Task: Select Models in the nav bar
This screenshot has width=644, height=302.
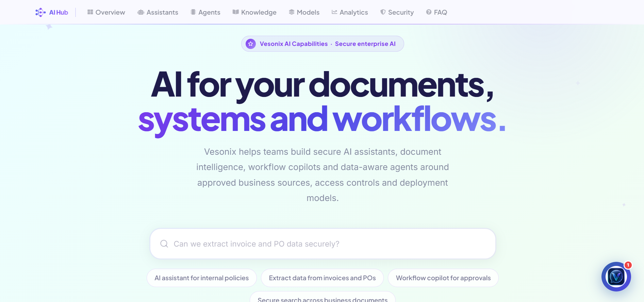Action: (304, 12)
